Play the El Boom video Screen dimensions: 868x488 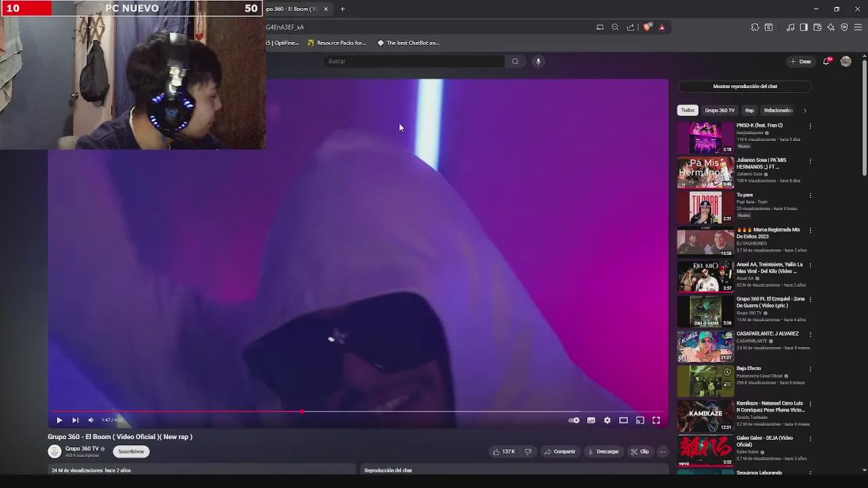59,420
